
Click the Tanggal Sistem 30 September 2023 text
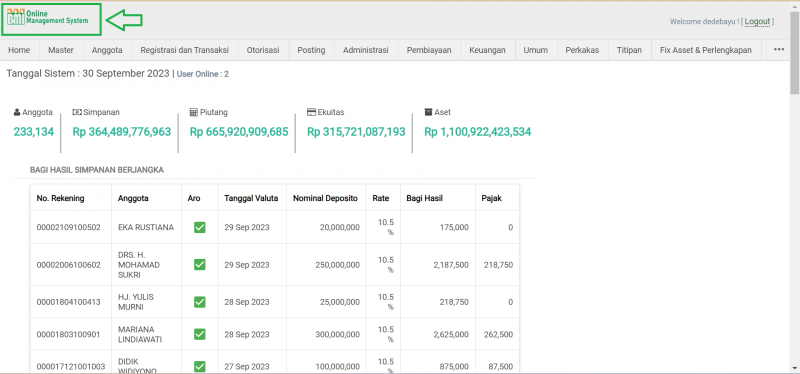pyautogui.click(x=88, y=73)
